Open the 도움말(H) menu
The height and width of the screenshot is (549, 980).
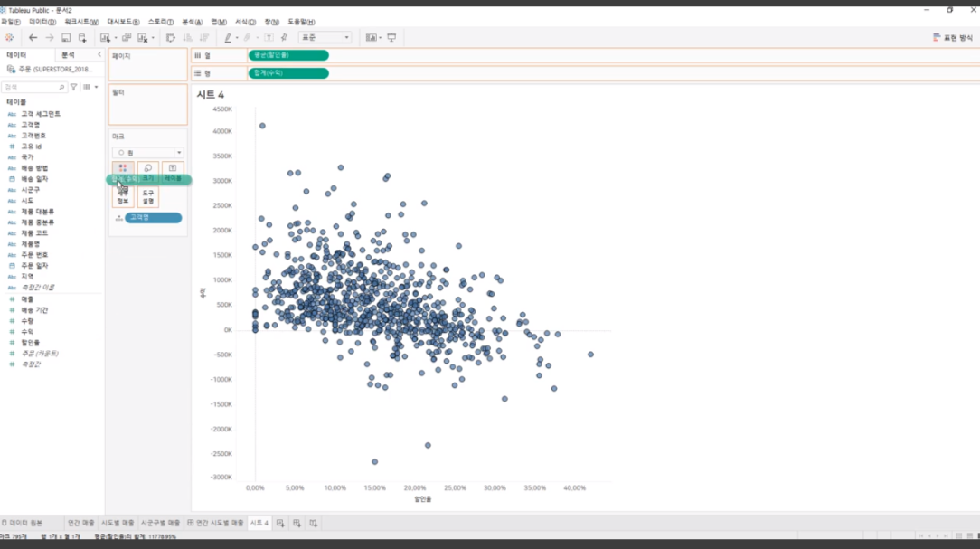click(301, 22)
